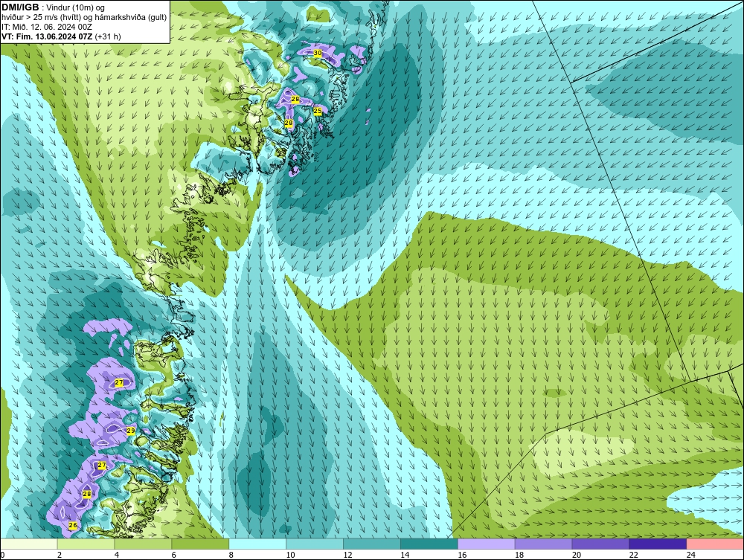This screenshot has height=560, width=744.
Task: Select the yellow gust label reading 25
Action: (x=318, y=111)
